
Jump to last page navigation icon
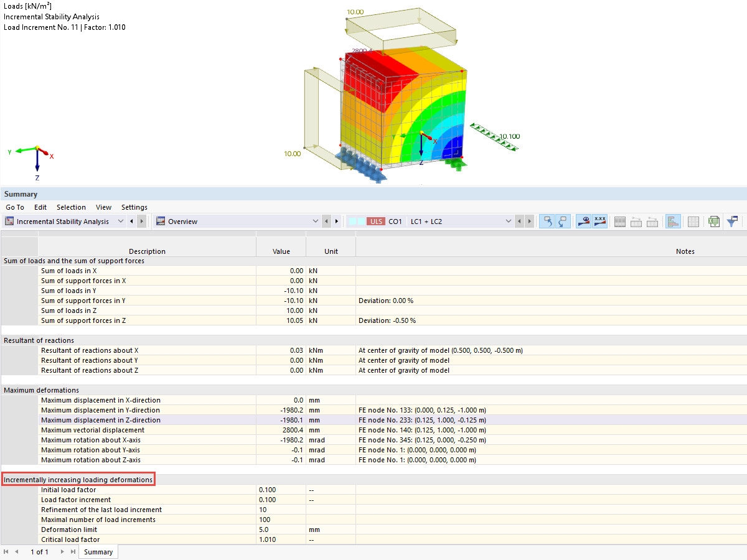coord(73,552)
